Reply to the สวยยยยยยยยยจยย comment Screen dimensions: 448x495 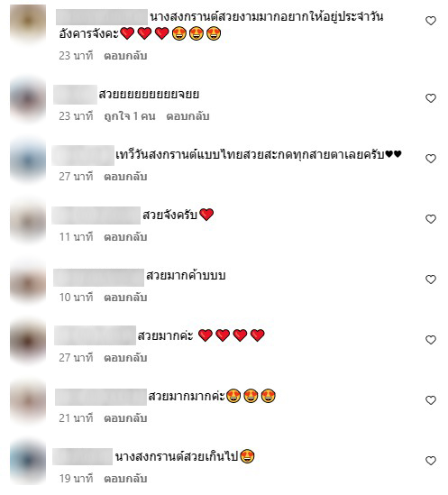(x=187, y=116)
